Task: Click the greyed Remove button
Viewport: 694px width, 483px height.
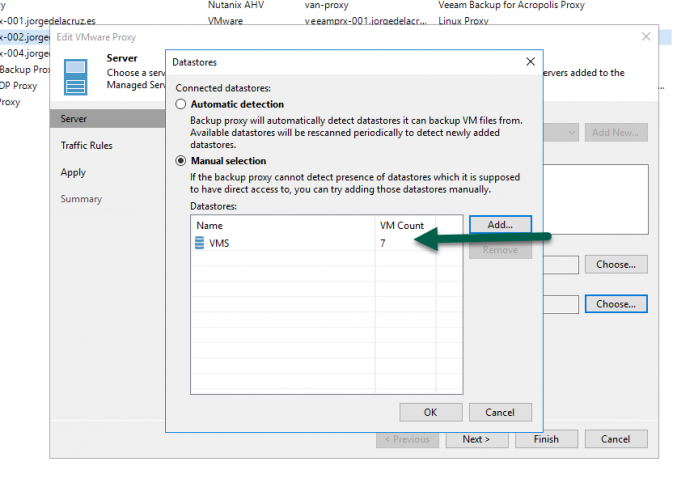Action: coord(500,250)
